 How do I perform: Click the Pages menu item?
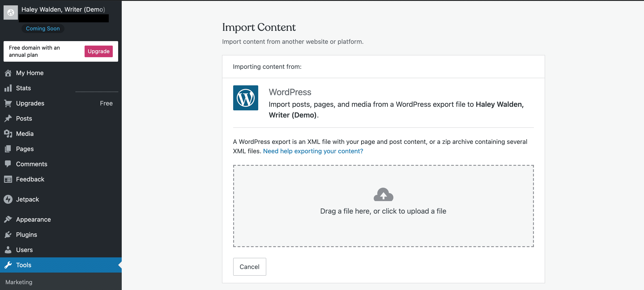click(25, 149)
